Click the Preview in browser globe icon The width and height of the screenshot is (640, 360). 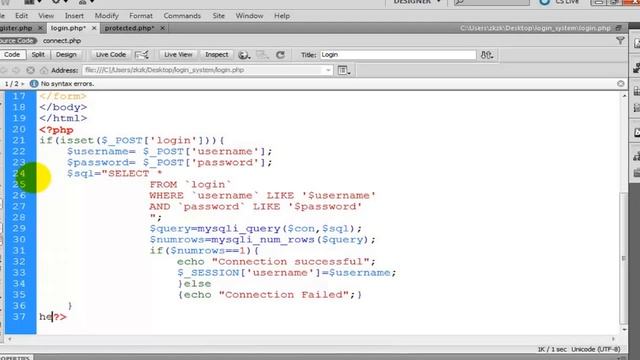pos(244,55)
